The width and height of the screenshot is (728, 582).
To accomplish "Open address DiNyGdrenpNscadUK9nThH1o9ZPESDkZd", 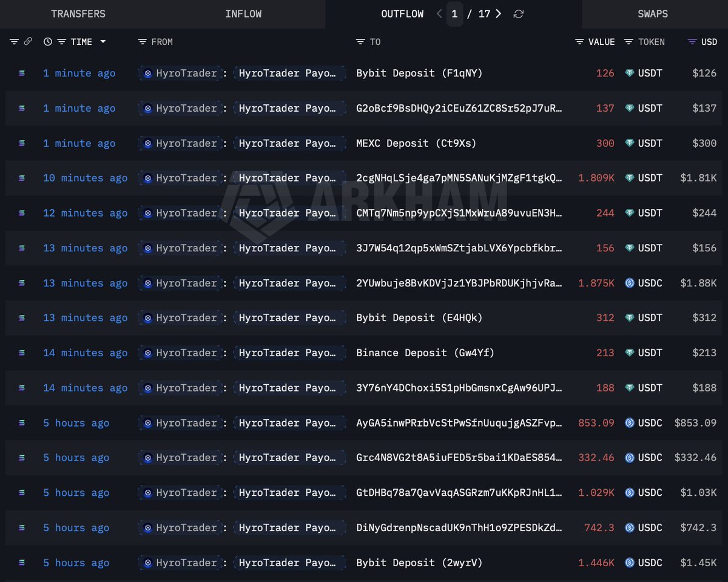I will (459, 528).
